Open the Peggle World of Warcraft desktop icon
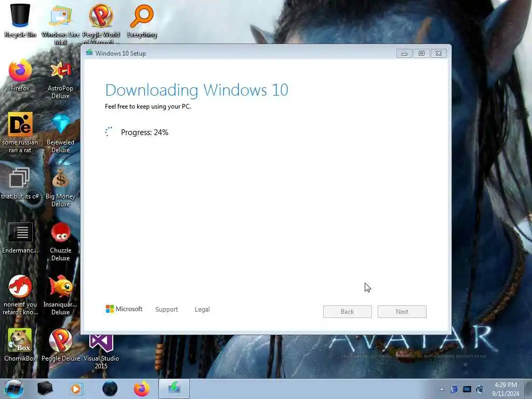The width and height of the screenshot is (532, 399). click(x=101, y=23)
